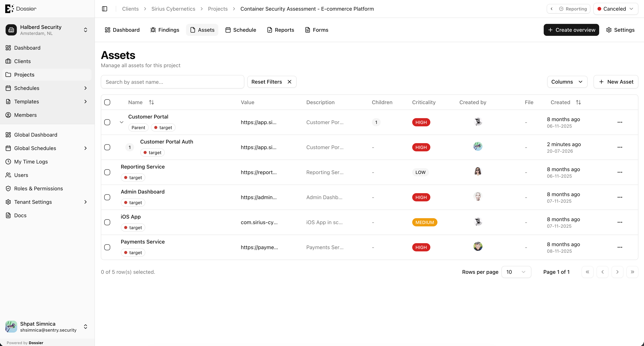Check the Admin Dashboard row checkbox
Viewport: 644px width, 346px height.
point(107,197)
